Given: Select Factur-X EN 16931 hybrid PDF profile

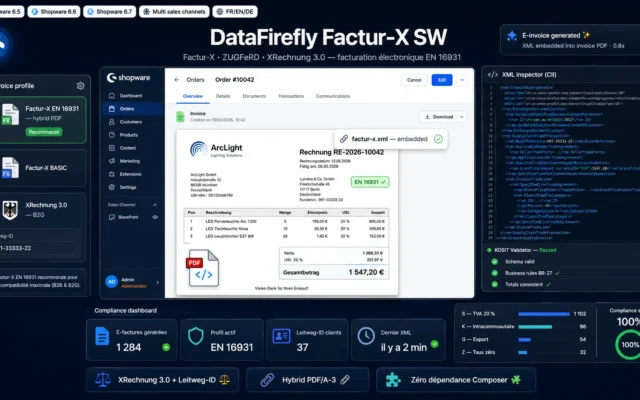Looking at the screenshot, I should click(x=42, y=120).
